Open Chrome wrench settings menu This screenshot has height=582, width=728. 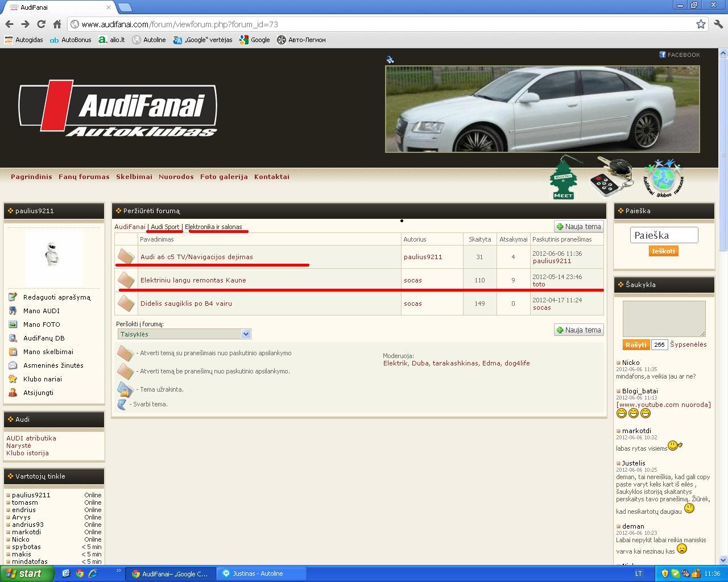click(718, 24)
